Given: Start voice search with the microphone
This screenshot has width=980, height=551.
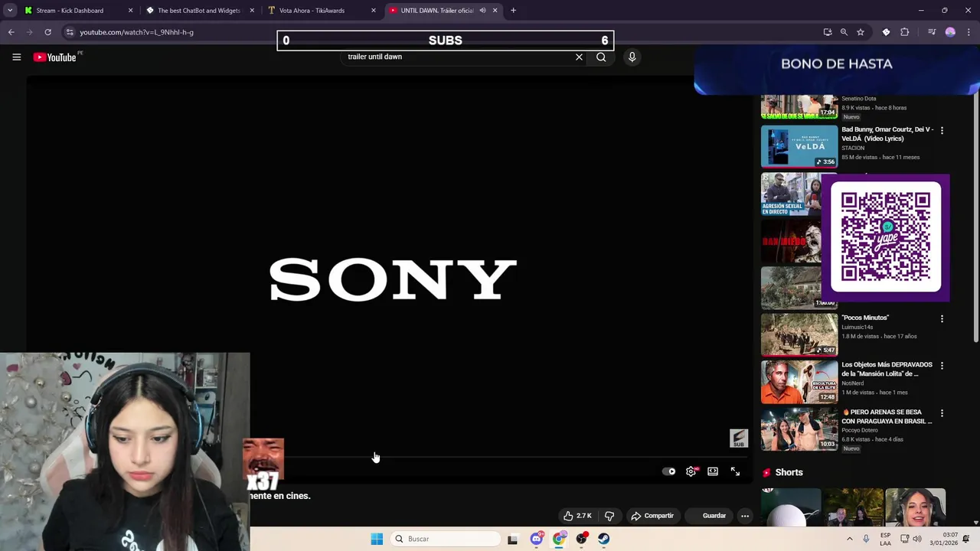Looking at the screenshot, I should point(632,57).
